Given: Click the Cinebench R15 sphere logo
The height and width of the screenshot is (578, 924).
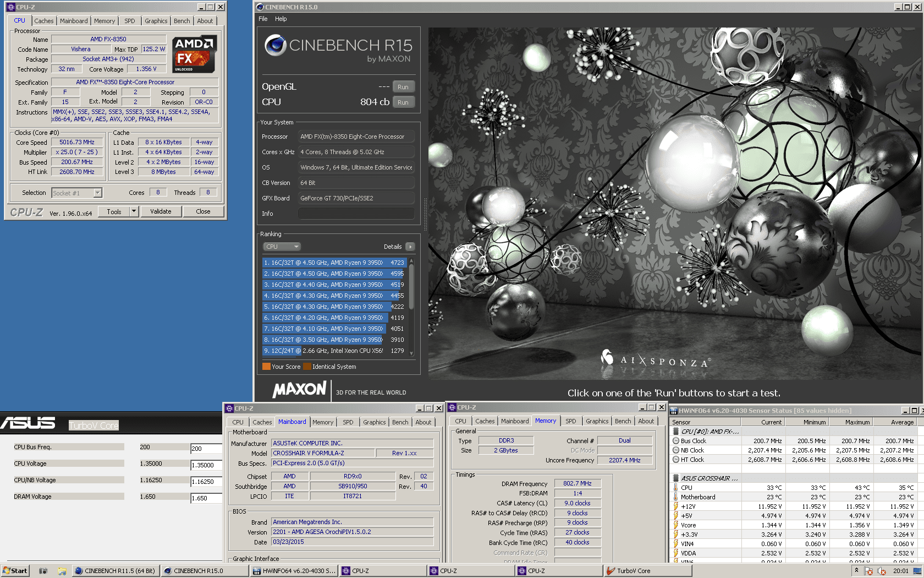Looking at the screenshot, I should click(275, 45).
